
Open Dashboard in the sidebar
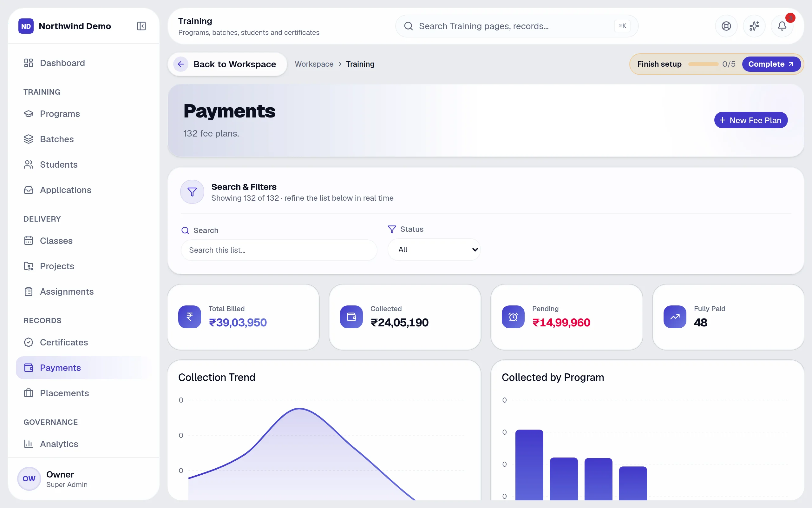tap(83, 63)
